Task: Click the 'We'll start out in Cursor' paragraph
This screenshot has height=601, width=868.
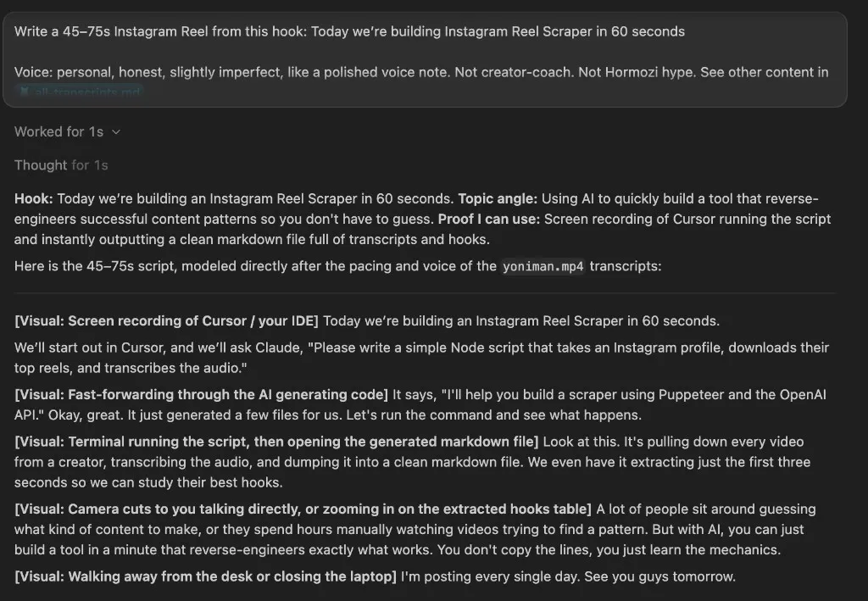Action: coord(422,358)
